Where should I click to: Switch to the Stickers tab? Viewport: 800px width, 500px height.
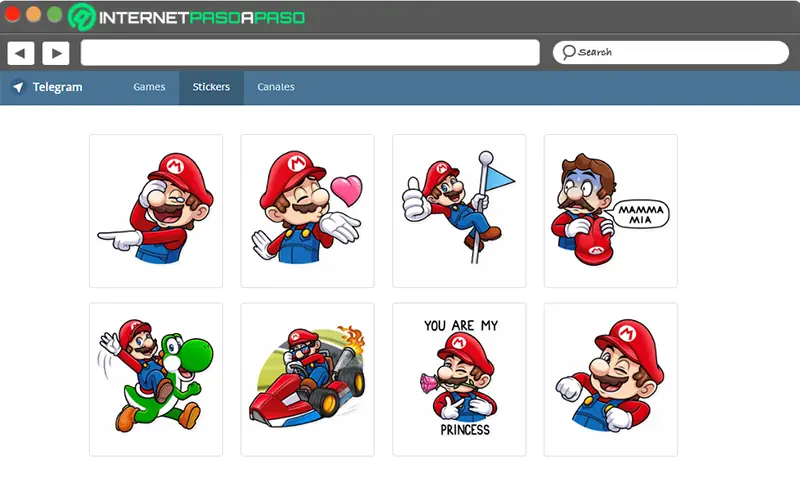(211, 87)
